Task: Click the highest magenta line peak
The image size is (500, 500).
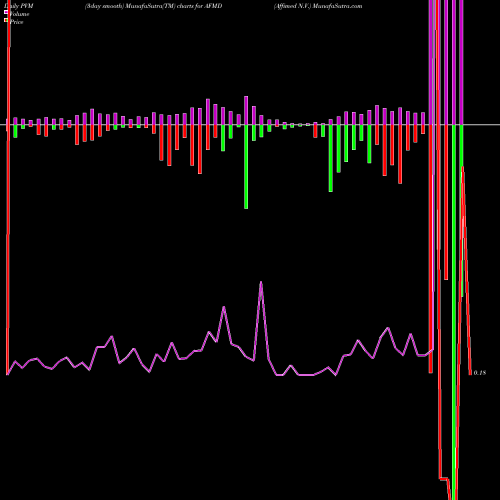Action: [x=261, y=283]
